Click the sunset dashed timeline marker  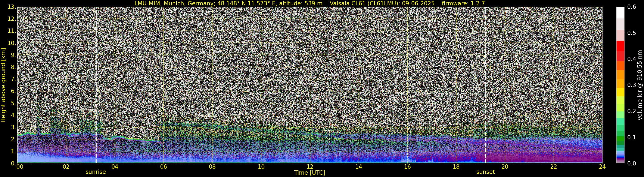(x=486, y=85)
